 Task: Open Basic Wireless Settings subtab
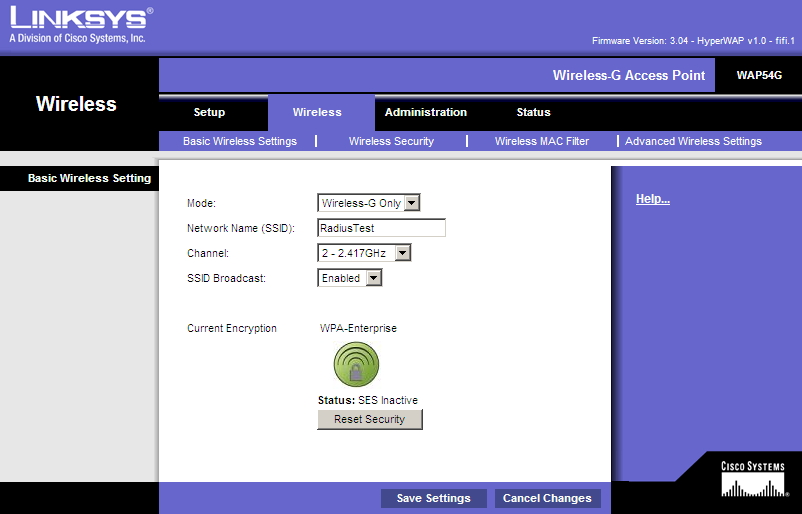(x=240, y=141)
